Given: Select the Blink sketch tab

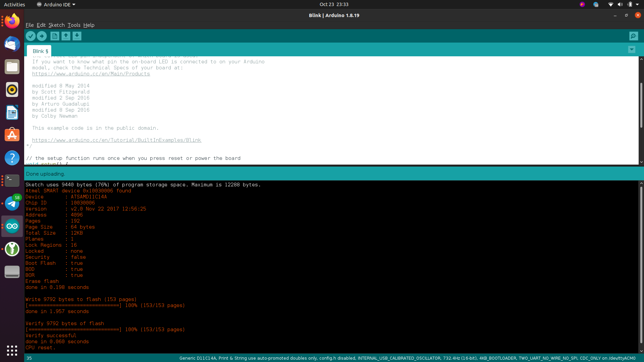Looking at the screenshot, I should pyautogui.click(x=40, y=51).
